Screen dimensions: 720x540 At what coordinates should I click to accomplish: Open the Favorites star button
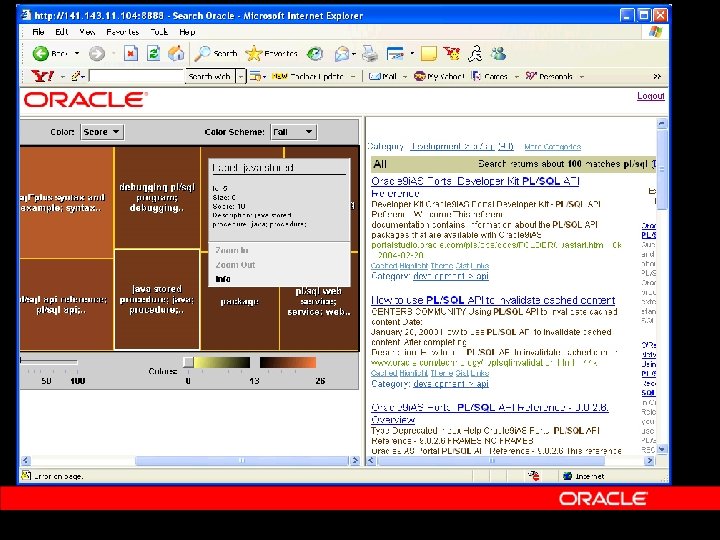pos(271,54)
